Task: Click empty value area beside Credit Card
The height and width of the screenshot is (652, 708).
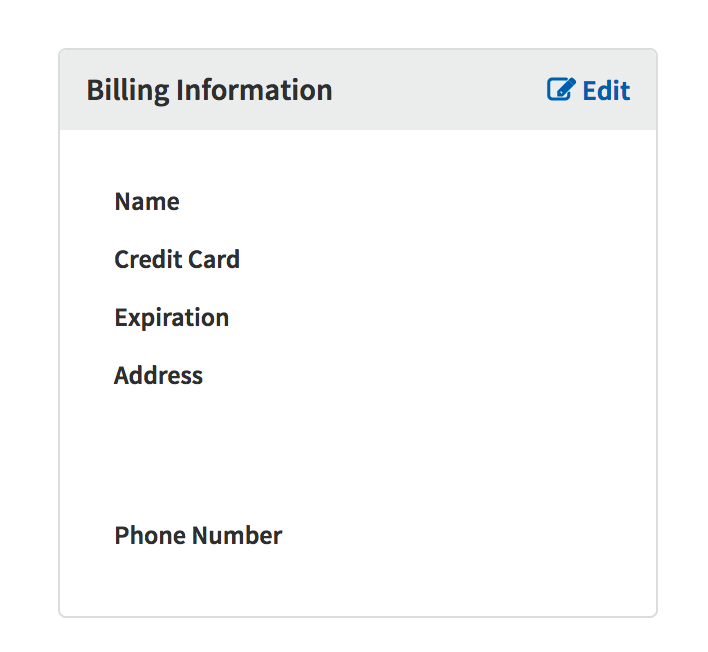Action: pos(420,260)
